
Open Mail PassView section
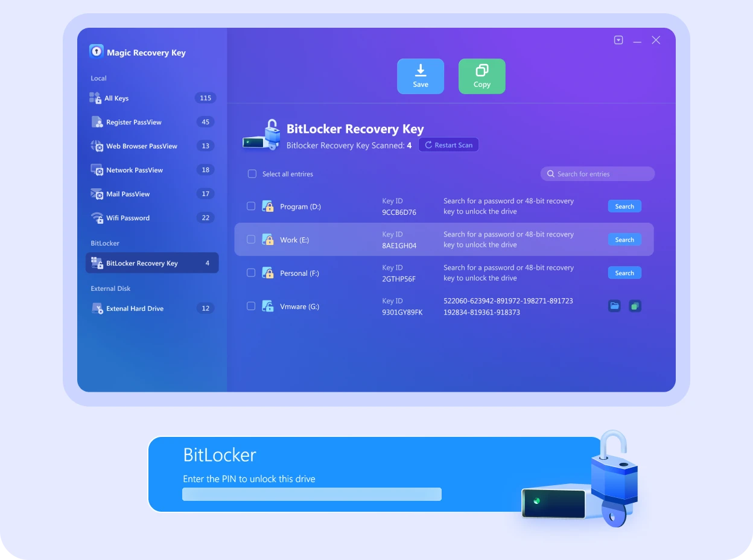152,194
